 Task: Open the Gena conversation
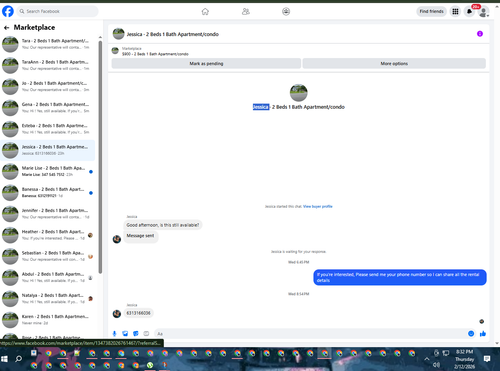(48, 108)
